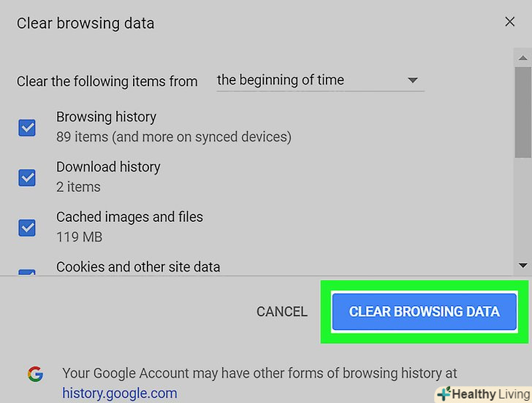Click the 89 items synced devices description

(173, 137)
